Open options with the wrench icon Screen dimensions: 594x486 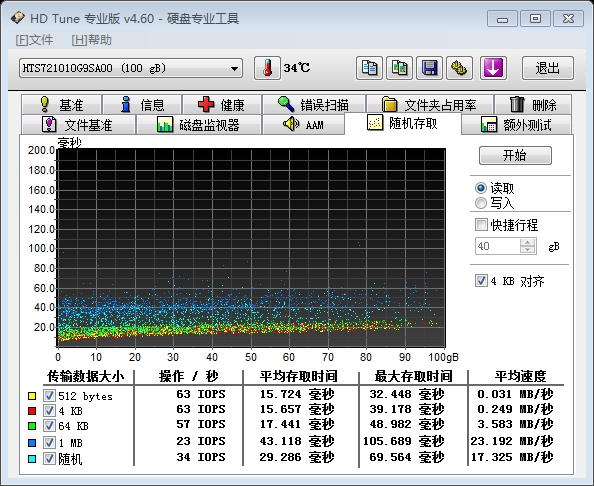[459, 68]
